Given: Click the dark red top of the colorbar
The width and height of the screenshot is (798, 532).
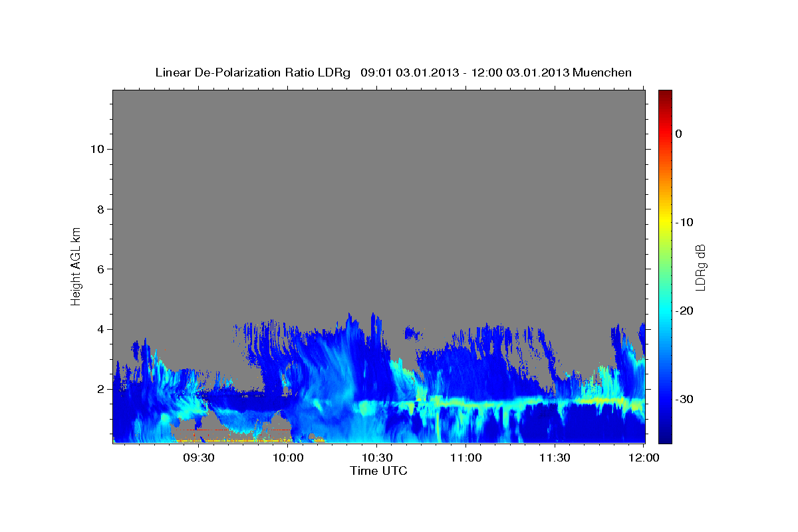Looking at the screenshot, I should coord(665,96).
